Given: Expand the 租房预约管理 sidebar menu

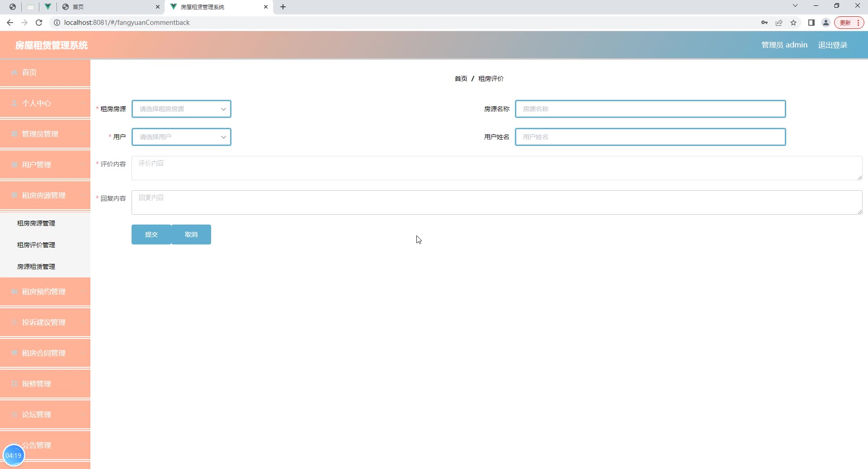Looking at the screenshot, I should [45, 292].
